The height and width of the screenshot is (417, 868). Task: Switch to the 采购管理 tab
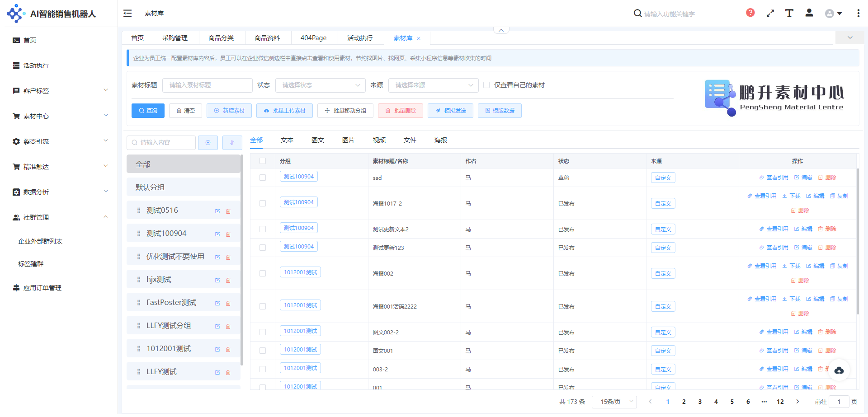[175, 38]
